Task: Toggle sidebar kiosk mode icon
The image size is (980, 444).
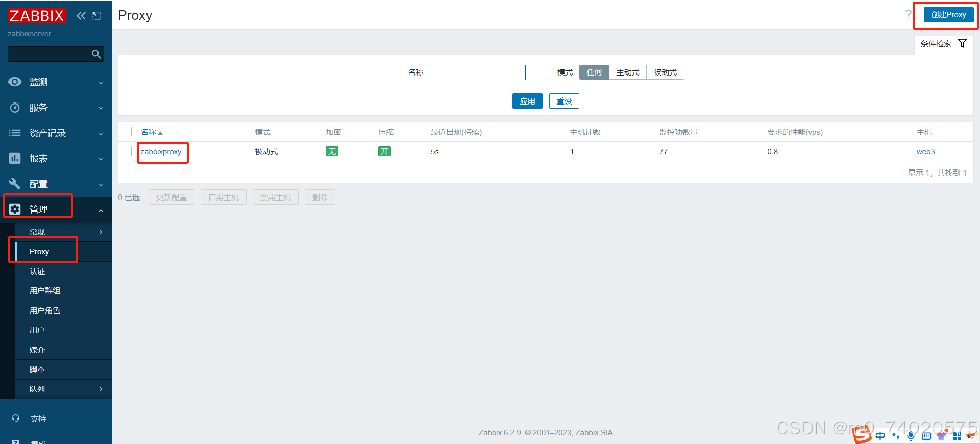Action: click(96, 16)
